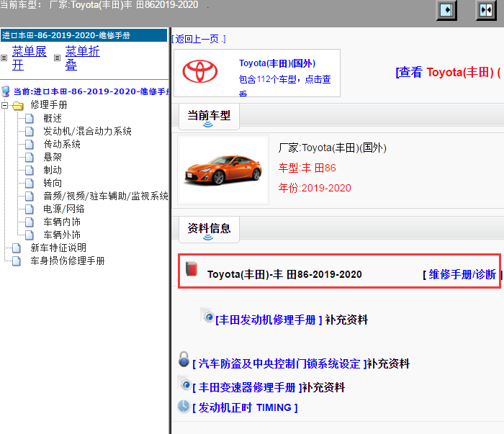
Task: Click page icon next to 发动机/混合动力系统
Action: tap(30, 131)
